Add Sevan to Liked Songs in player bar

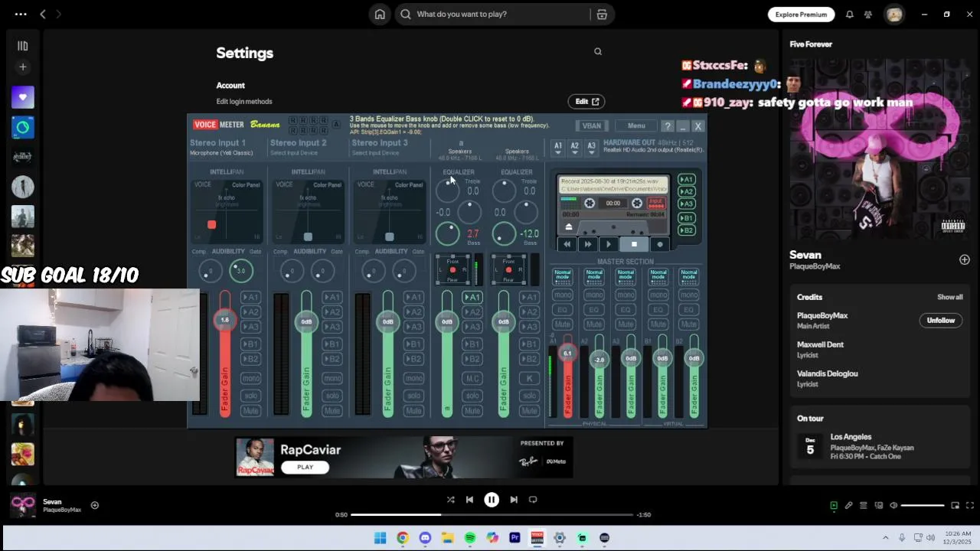pyautogui.click(x=95, y=505)
